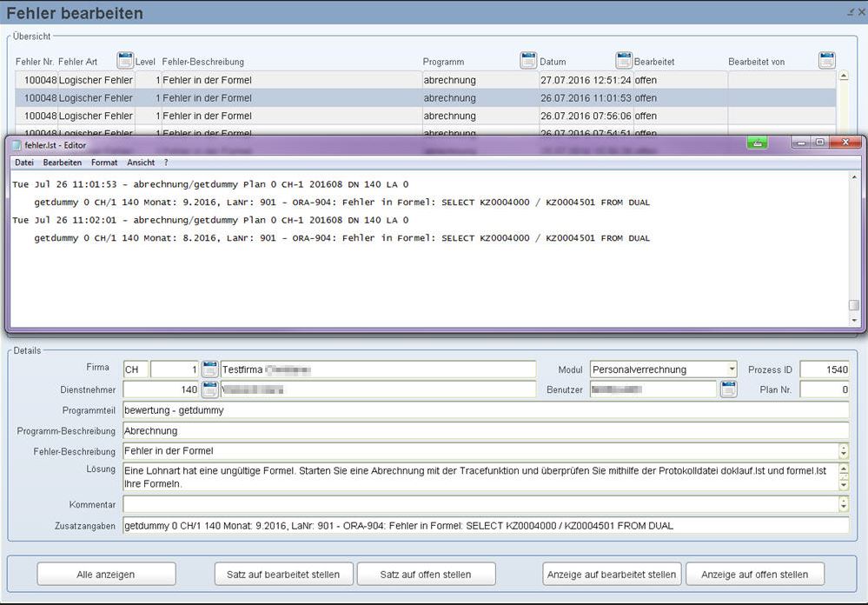
Task: Click Anzeige auf offen stellen
Action: coord(754,574)
